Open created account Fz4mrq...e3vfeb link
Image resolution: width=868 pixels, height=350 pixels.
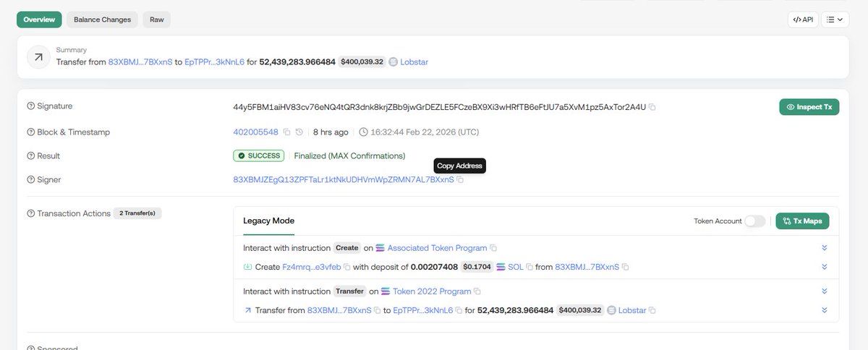pyautogui.click(x=311, y=267)
